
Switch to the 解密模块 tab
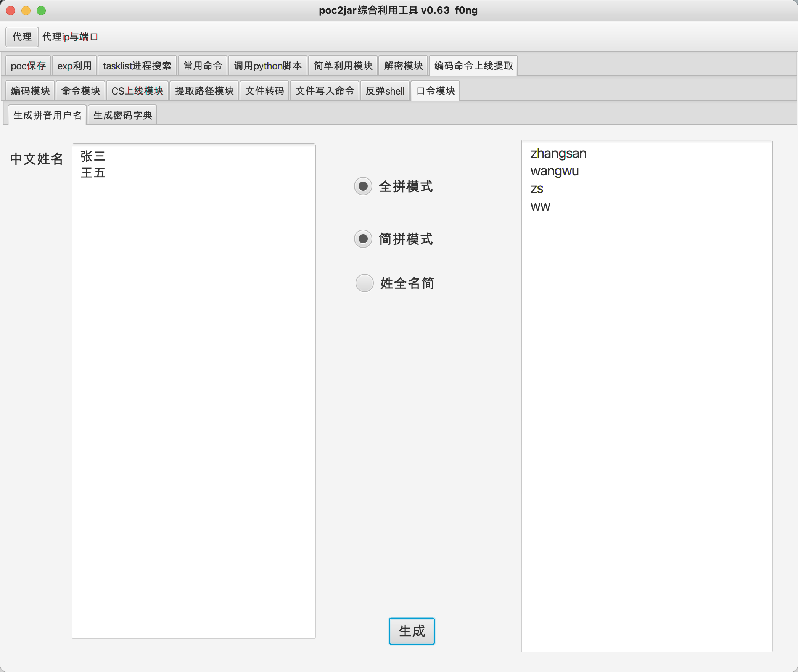[x=403, y=66]
